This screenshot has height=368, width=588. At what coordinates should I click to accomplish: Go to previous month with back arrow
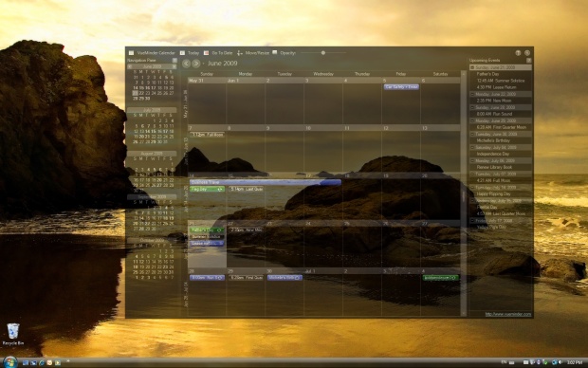click(x=186, y=64)
